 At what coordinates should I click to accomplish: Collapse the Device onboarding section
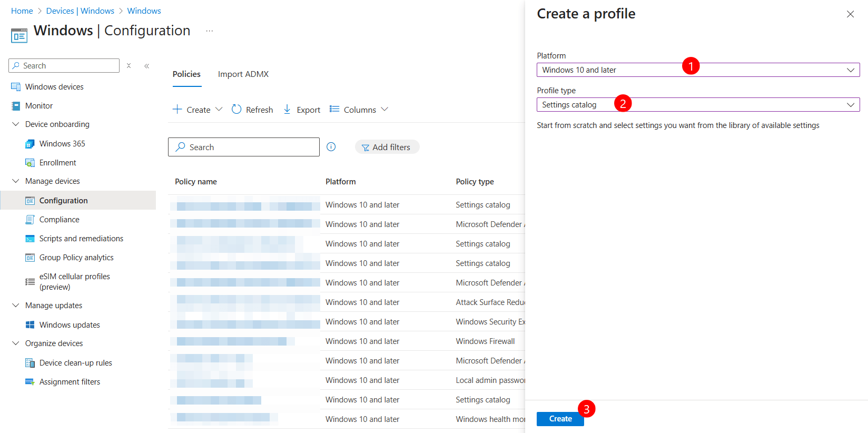click(x=16, y=124)
